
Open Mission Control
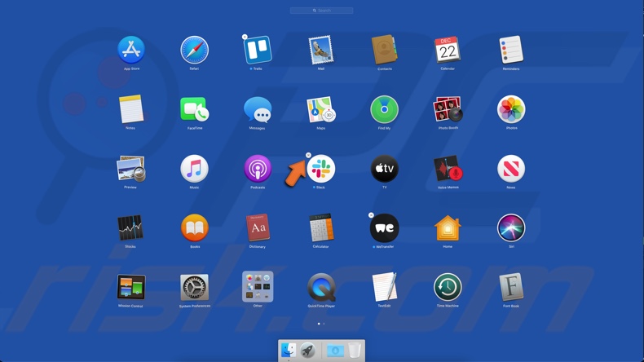tap(131, 287)
